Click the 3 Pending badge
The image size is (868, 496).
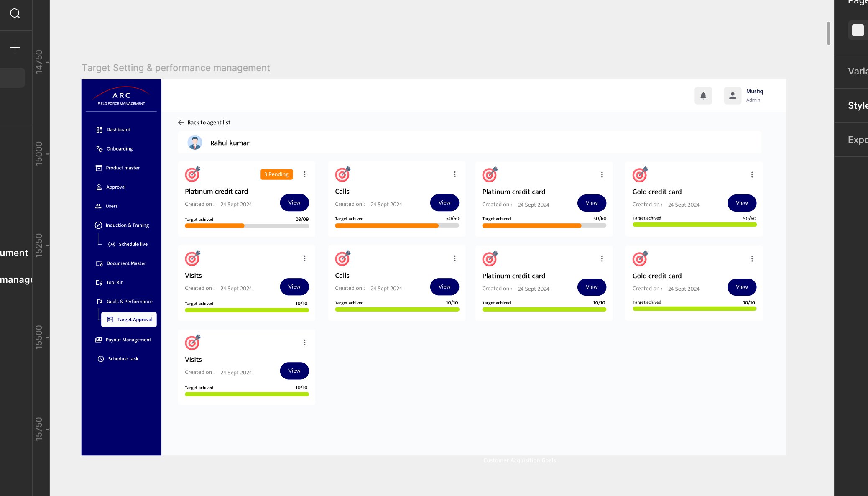coord(276,174)
